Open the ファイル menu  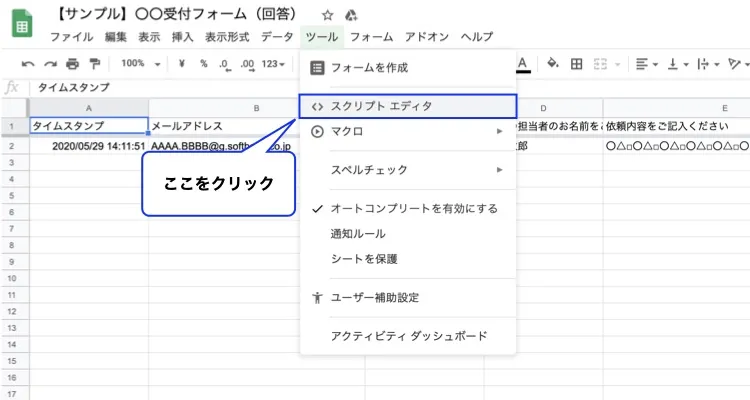tap(72, 37)
